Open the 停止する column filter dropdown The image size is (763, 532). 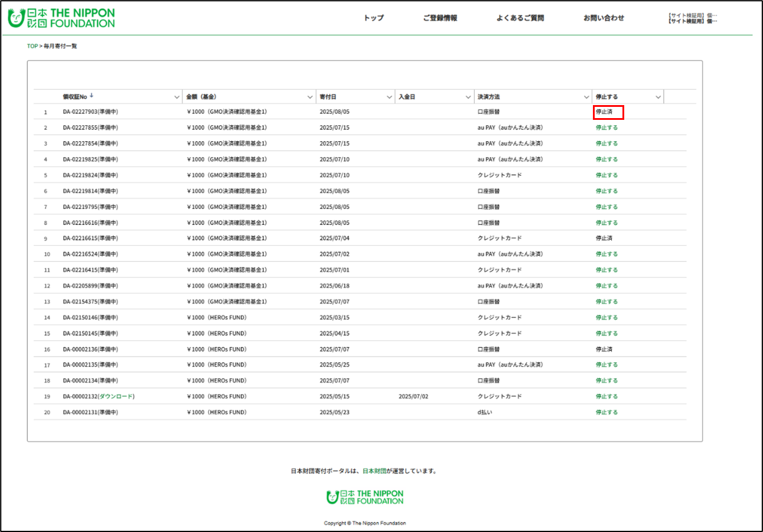658,96
